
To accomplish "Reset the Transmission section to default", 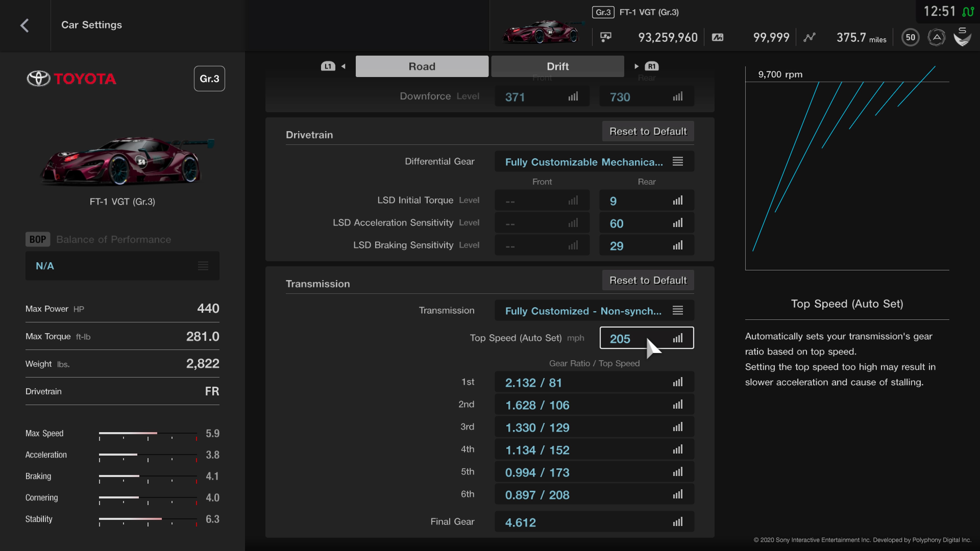I will 648,280.
